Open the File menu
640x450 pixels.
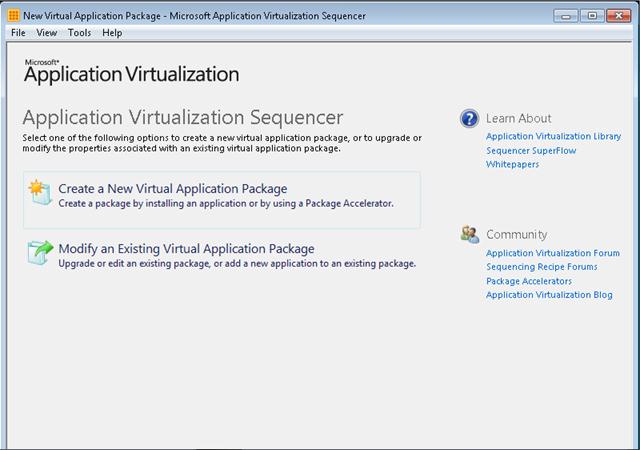point(18,33)
